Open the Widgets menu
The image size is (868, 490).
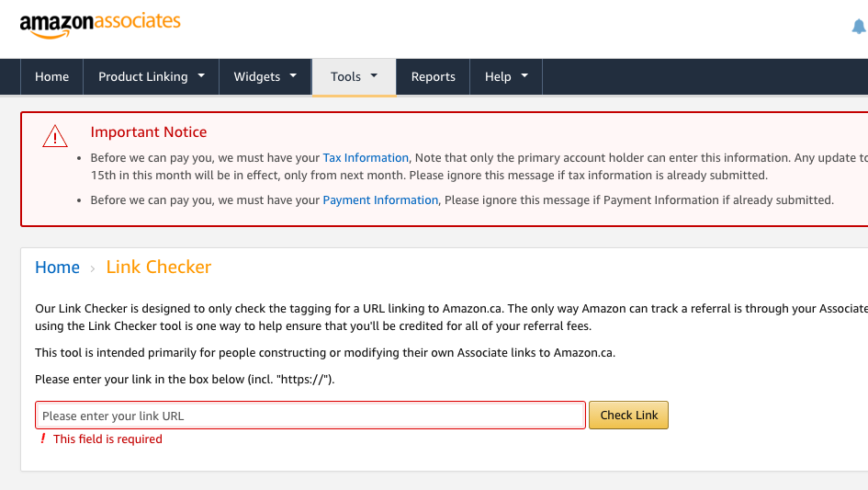(x=265, y=76)
